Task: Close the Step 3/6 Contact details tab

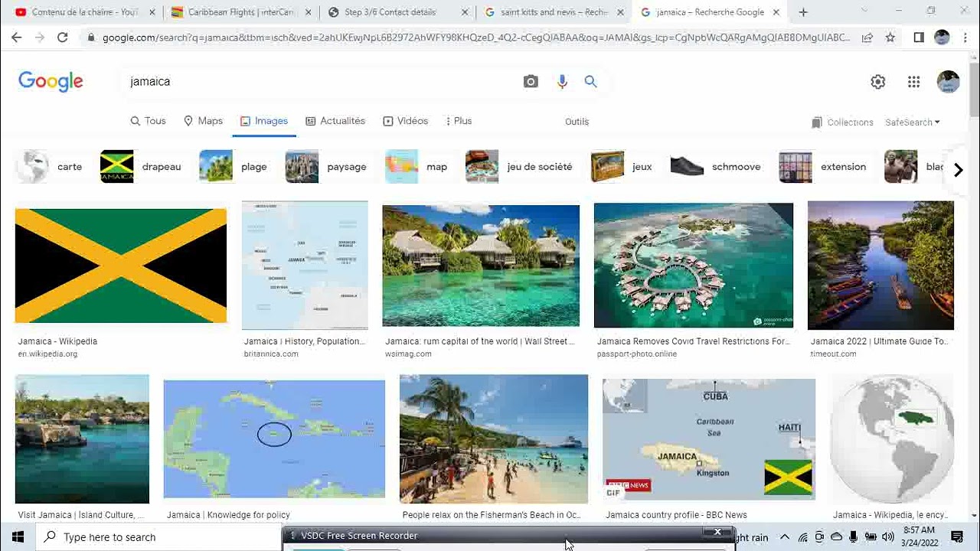Action: 465,12
